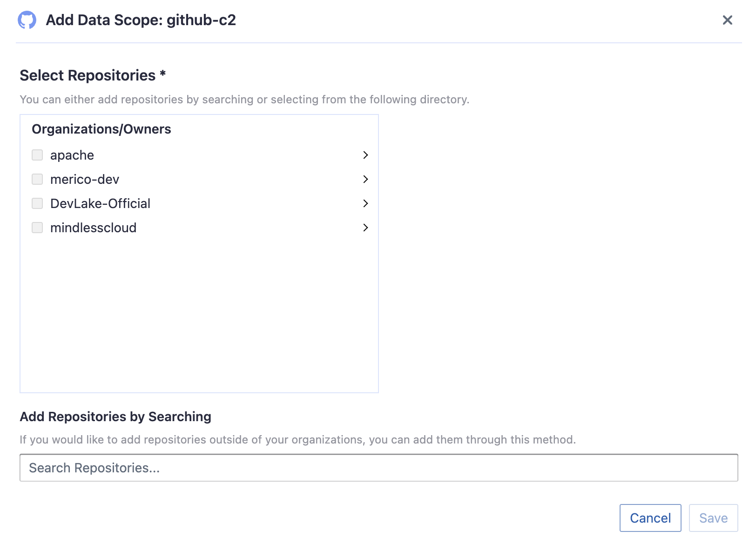Click the Add Repositories by Searching heading

pos(115,417)
